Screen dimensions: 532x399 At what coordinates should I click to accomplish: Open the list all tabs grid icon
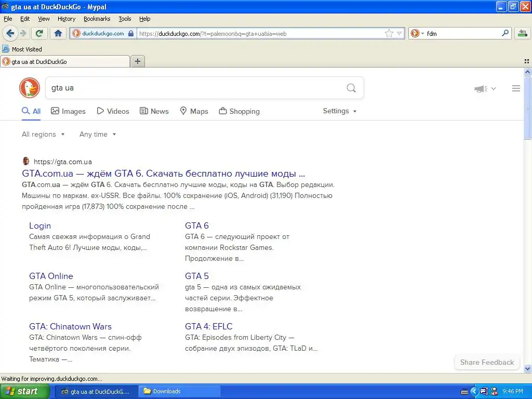(x=527, y=61)
